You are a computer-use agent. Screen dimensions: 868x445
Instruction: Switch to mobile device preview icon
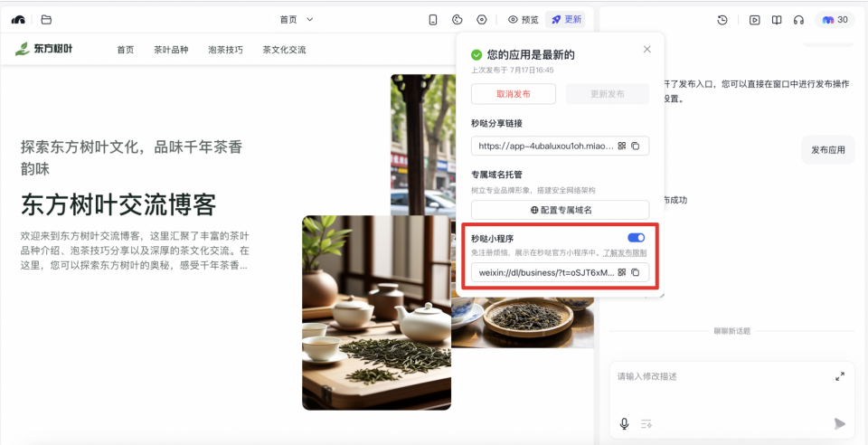pos(433,20)
